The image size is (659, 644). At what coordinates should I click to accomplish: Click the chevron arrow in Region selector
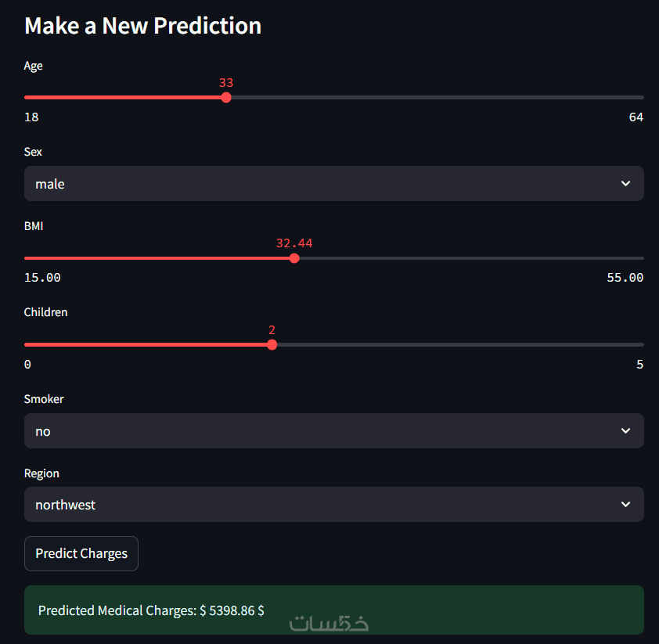pyautogui.click(x=625, y=505)
